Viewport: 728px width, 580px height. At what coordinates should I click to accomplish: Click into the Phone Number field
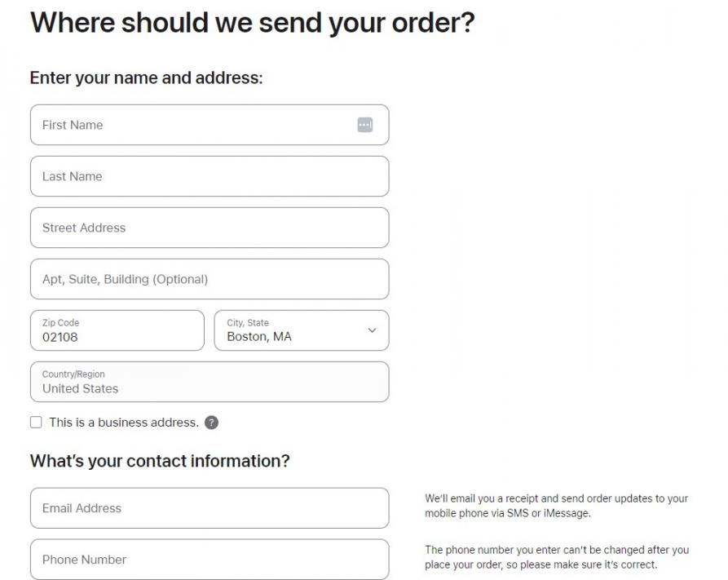210,560
